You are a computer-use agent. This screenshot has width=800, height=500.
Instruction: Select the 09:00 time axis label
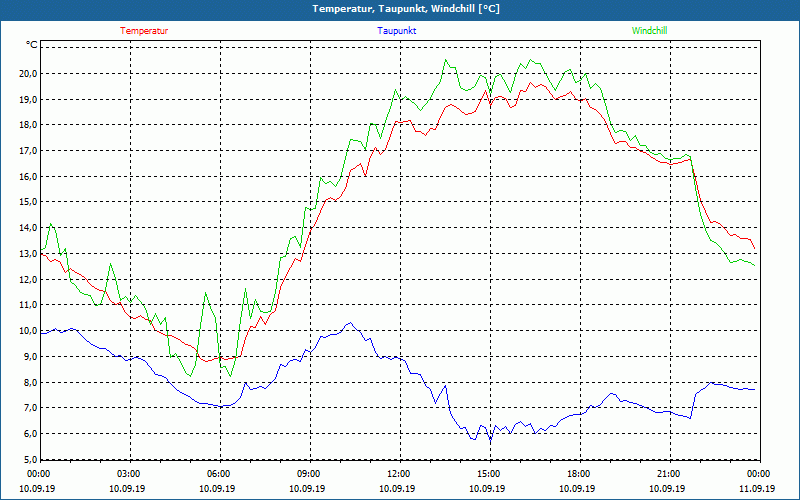click(309, 474)
